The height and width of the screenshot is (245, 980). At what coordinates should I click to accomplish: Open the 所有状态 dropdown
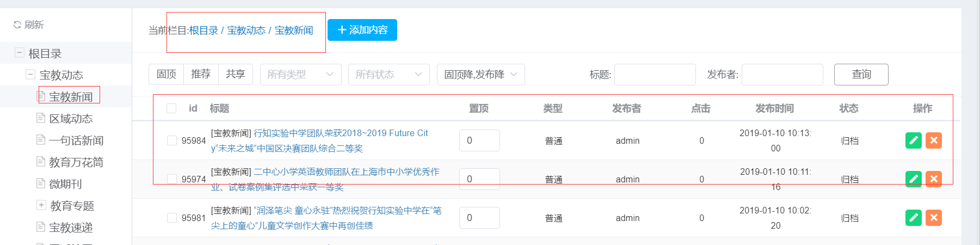(389, 75)
